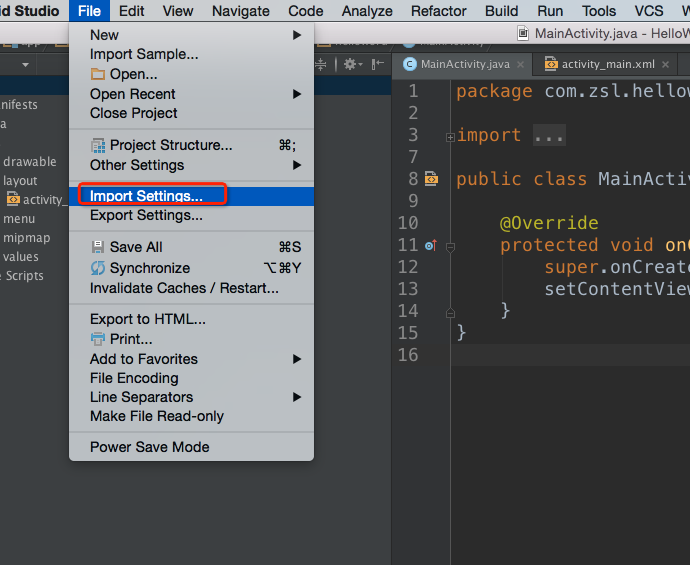The width and height of the screenshot is (690, 565).
Task: Click line number 16 in gutter
Action: (408, 355)
